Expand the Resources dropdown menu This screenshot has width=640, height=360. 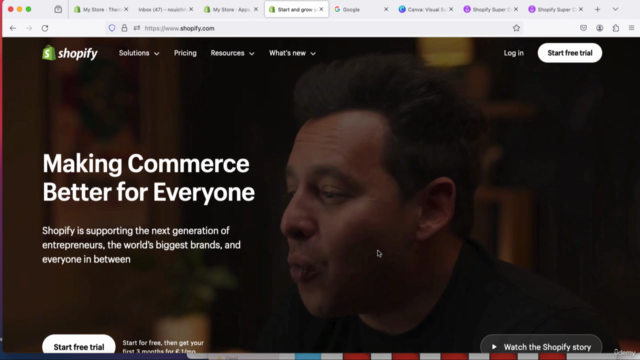(232, 53)
